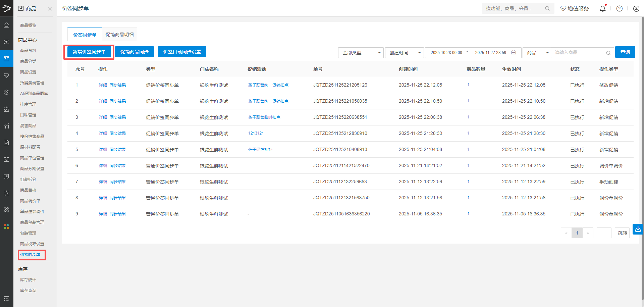This screenshot has width=644, height=307.
Task: Open the help question mark icon
Action: tap(619, 9)
